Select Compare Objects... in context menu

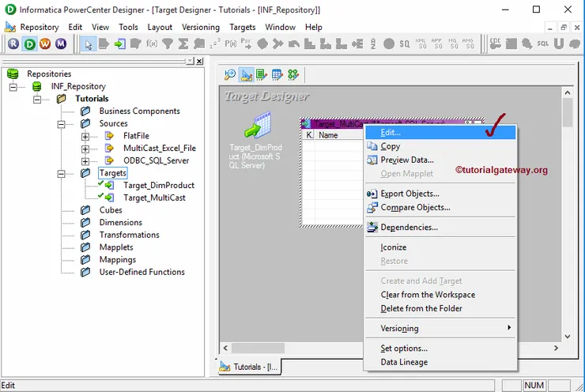click(440, 207)
